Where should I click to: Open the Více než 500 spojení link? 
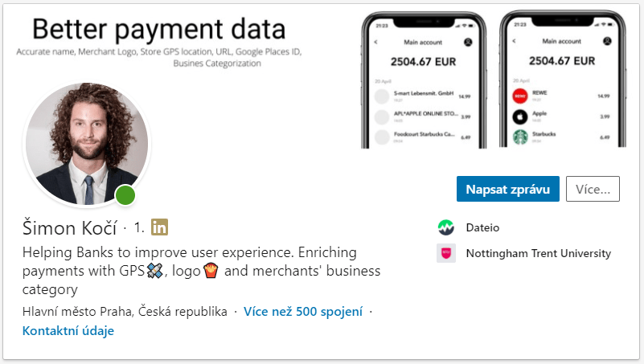303,312
